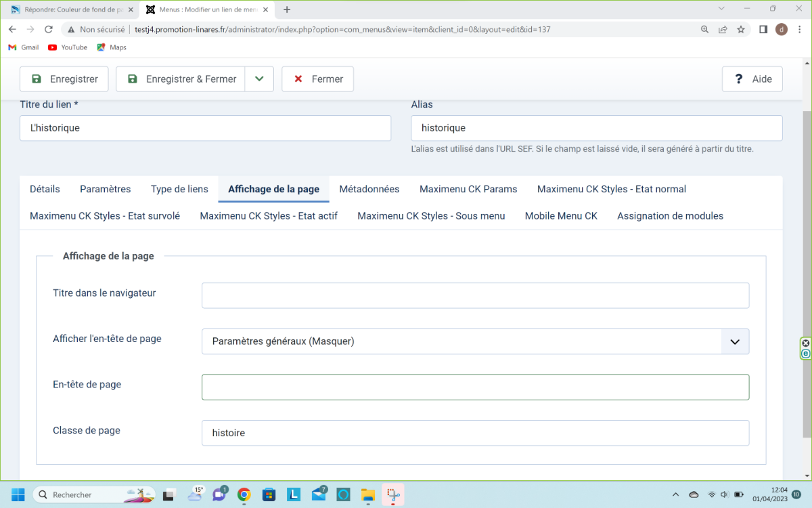Close the Répondre: Couleur de fond tab
The image size is (812, 508).
coord(131,10)
